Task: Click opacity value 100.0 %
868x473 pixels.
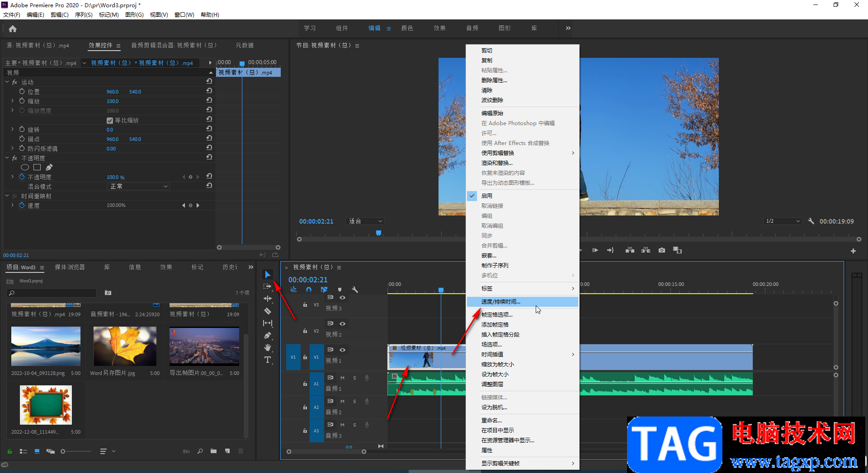Action: (x=115, y=177)
